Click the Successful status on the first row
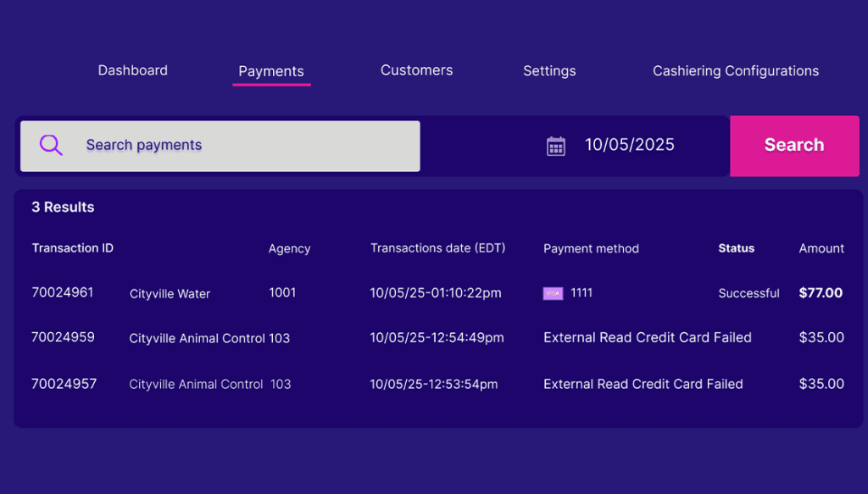Image resolution: width=868 pixels, height=494 pixels. click(x=748, y=293)
